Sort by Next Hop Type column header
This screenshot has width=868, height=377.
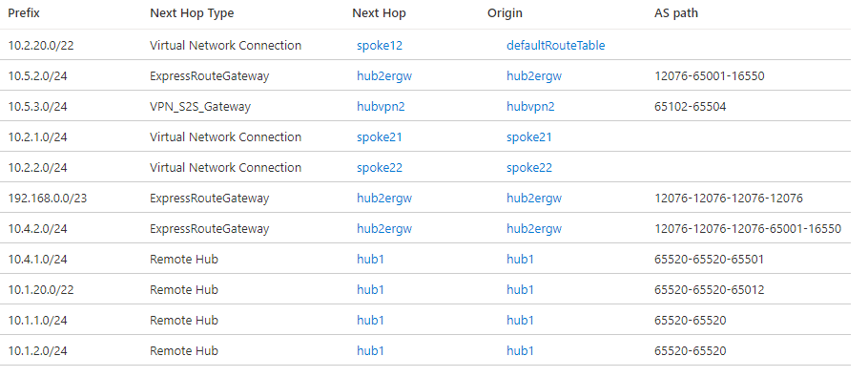[192, 12]
